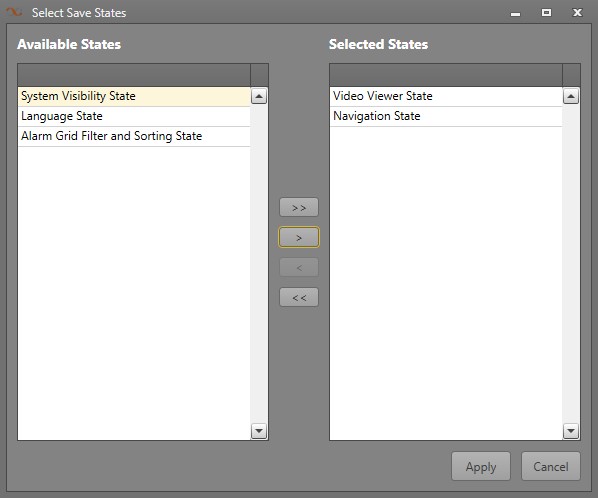Click the Available States column header

(x=134, y=75)
